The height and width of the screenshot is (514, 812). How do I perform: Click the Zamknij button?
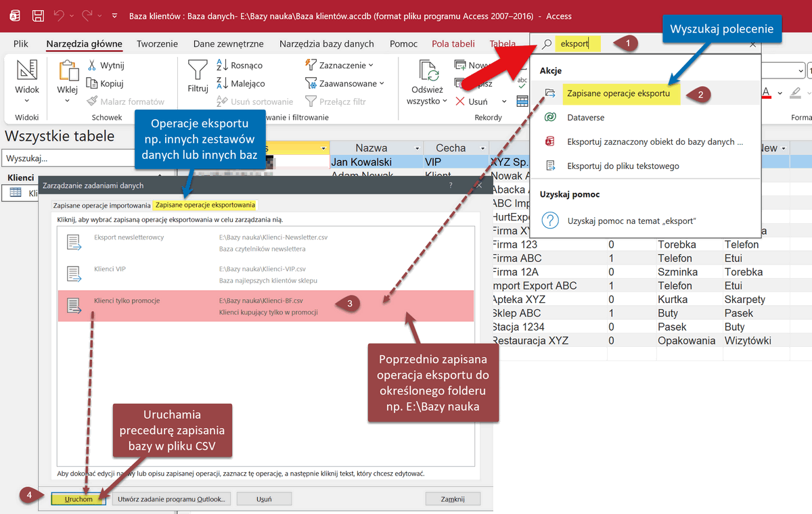point(453,498)
